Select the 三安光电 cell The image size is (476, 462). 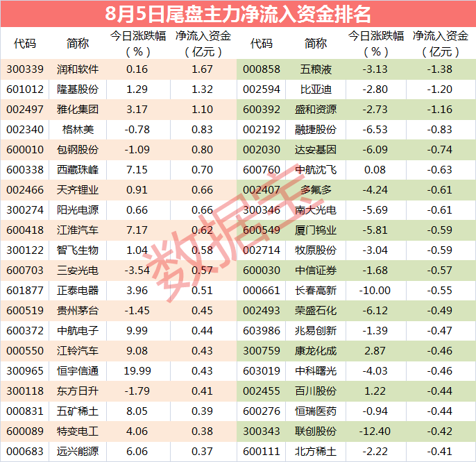click(x=78, y=271)
